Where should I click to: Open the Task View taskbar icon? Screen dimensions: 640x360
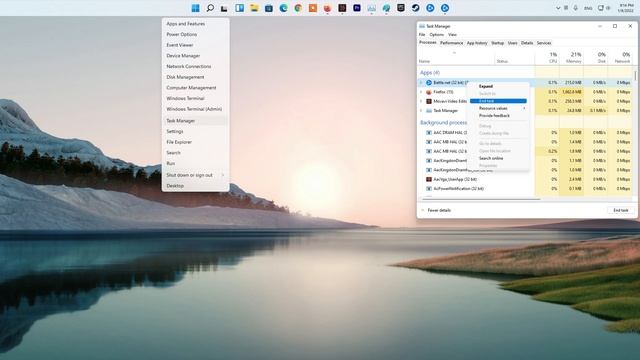pyautogui.click(x=224, y=8)
